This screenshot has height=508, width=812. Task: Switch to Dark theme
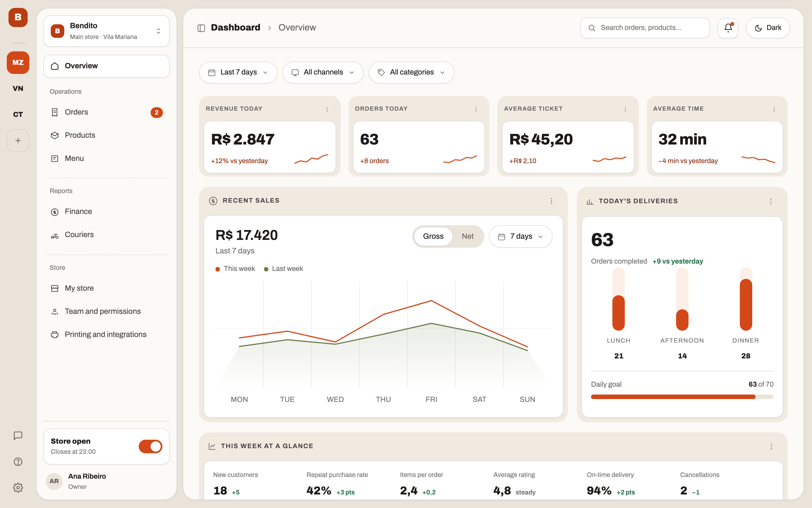[x=768, y=28]
